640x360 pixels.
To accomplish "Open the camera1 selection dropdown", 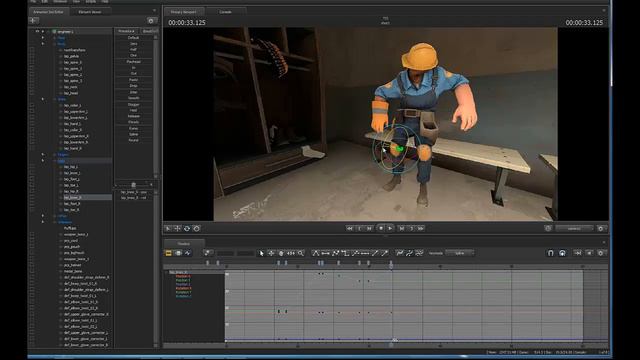I will coord(574,229).
